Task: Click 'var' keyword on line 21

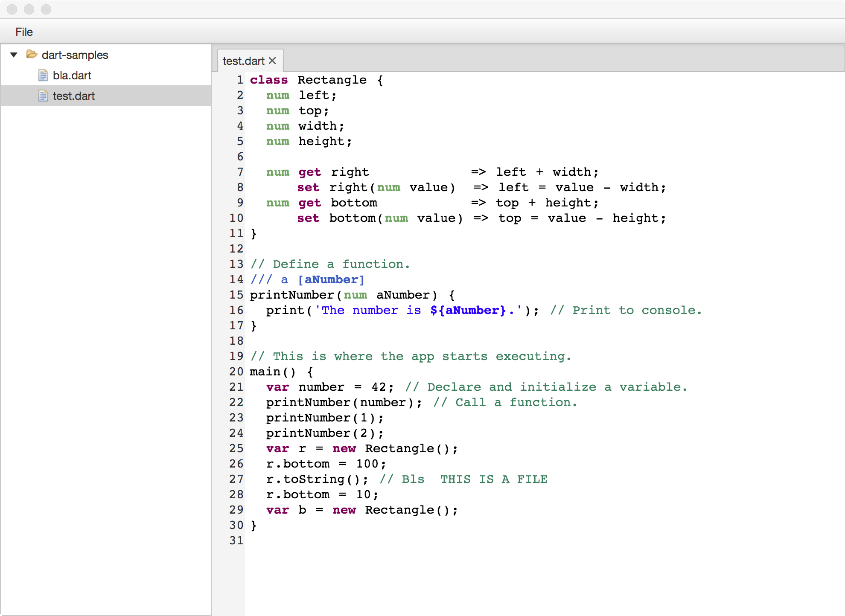Action: pos(277,387)
